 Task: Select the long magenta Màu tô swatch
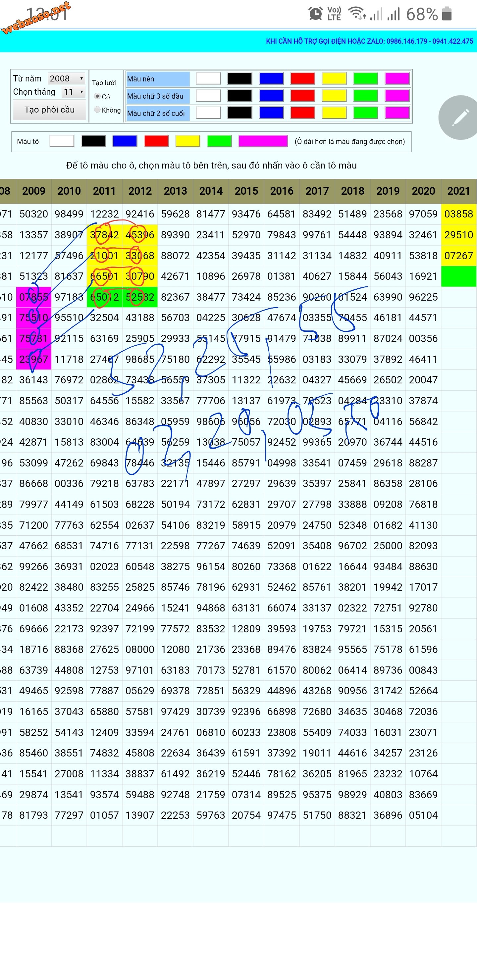tap(263, 141)
